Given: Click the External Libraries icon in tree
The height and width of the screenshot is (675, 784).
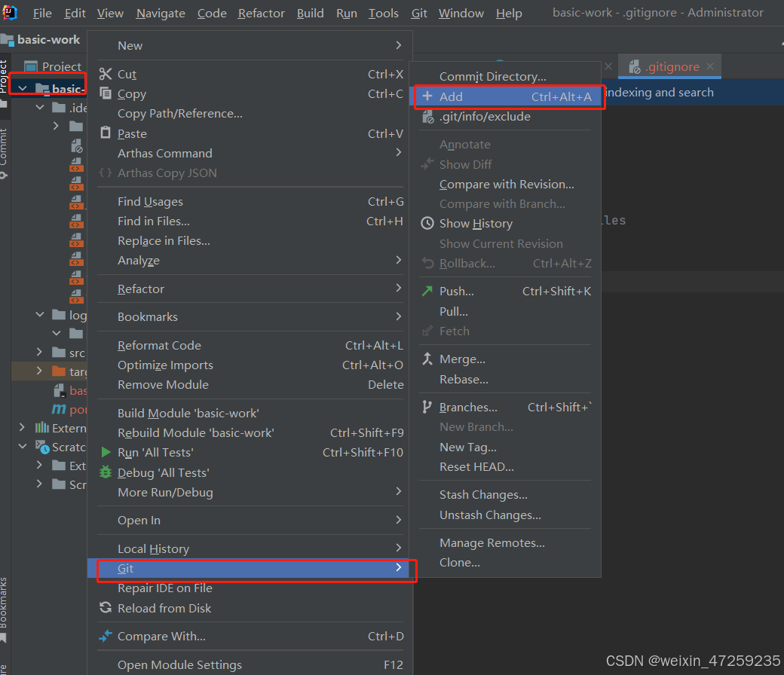Looking at the screenshot, I should [42, 428].
